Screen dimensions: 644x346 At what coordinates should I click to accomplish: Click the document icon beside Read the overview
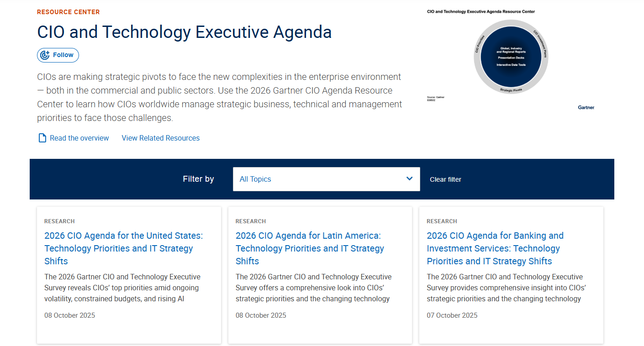tap(42, 137)
